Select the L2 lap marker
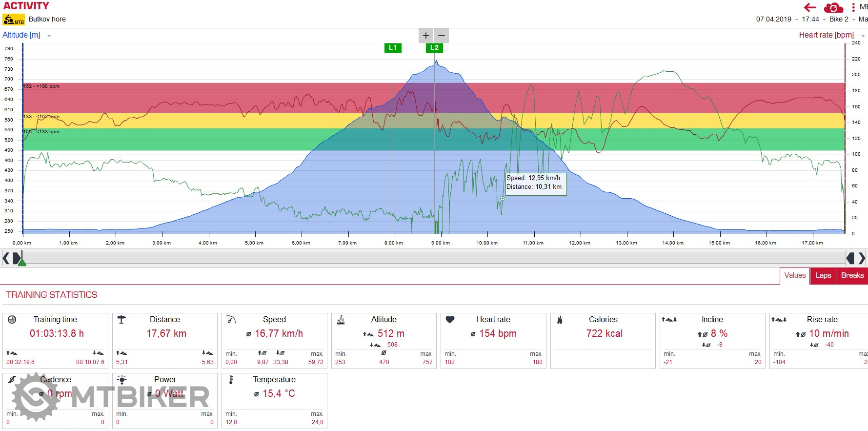Image resolution: width=868 pixels, height=431 pixels. 434,48
